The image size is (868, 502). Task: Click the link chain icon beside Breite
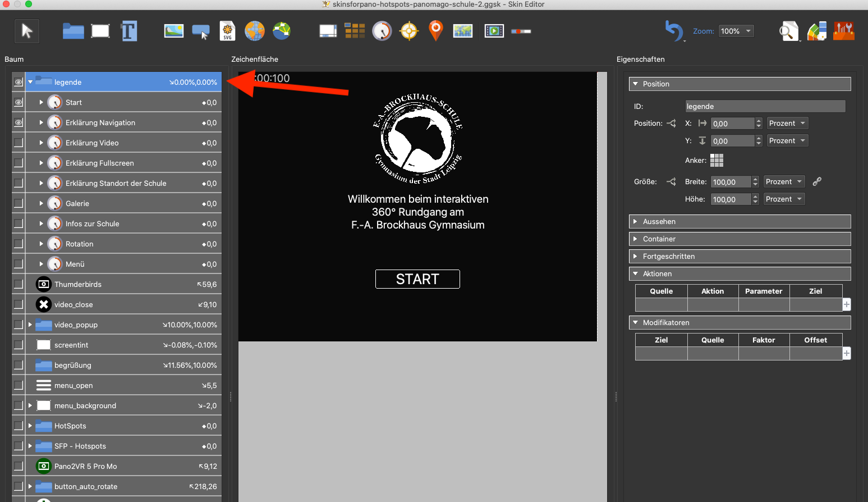[817, 181]
